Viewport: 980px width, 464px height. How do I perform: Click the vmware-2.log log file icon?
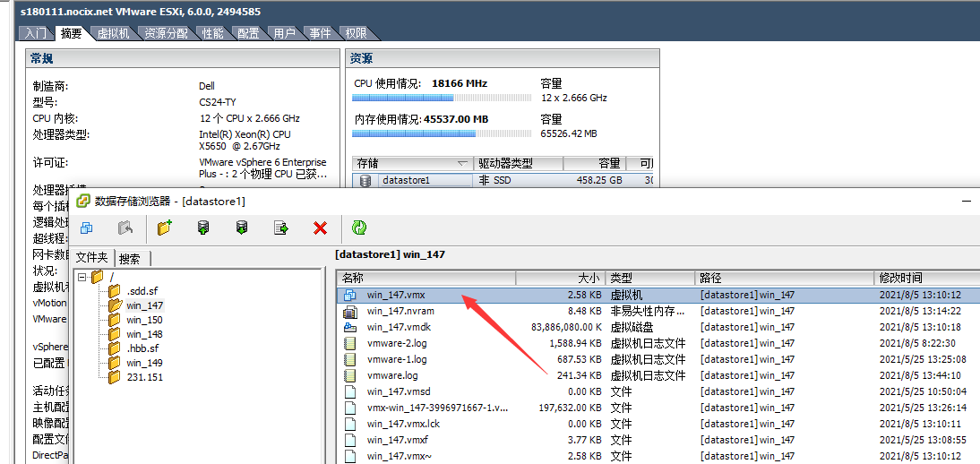(350, 343)
